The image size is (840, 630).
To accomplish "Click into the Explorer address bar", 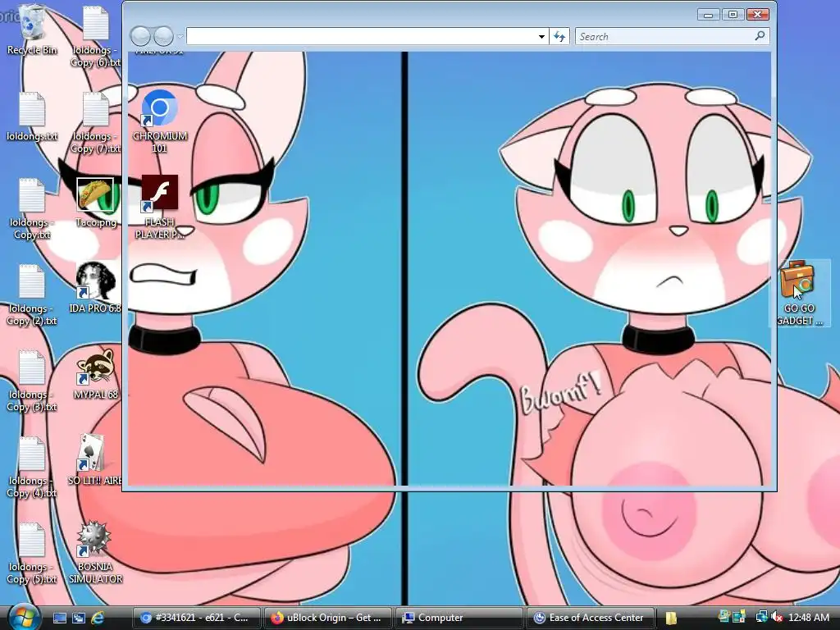I will tap(361, 36).
